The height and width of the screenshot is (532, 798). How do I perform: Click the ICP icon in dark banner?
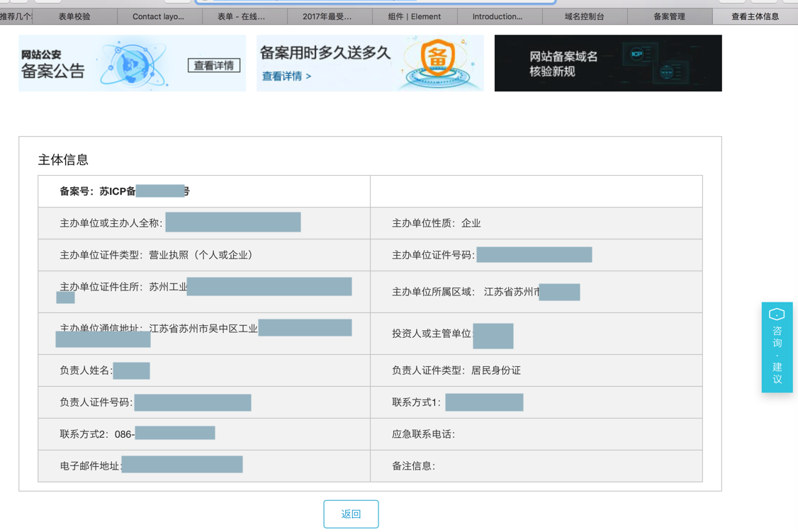pyautogui.click(x=636, y=54)
